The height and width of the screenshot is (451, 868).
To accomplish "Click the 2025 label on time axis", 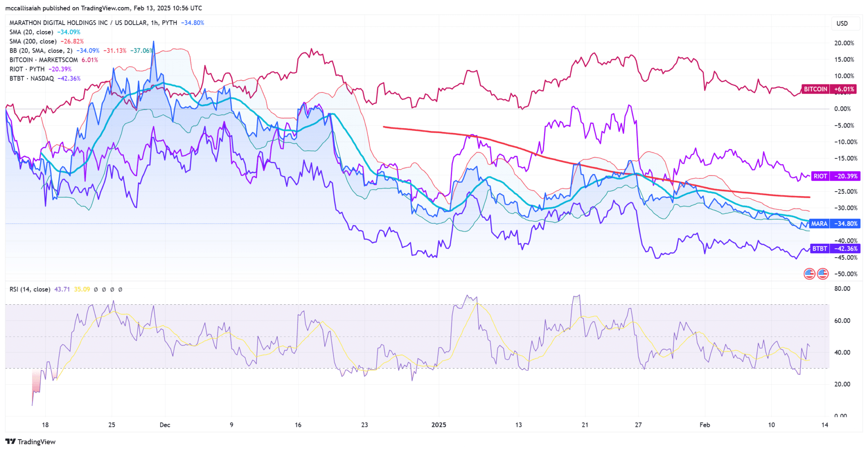I will click(439, 425).
